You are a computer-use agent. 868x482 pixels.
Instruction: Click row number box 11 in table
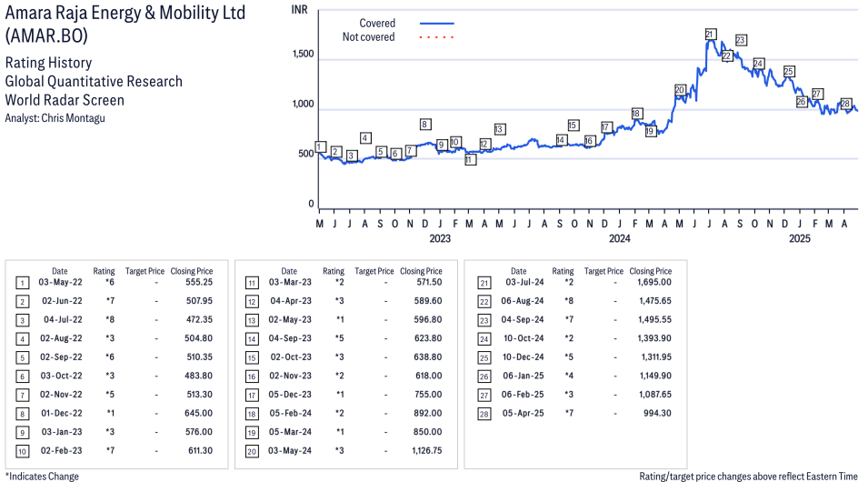252,283
